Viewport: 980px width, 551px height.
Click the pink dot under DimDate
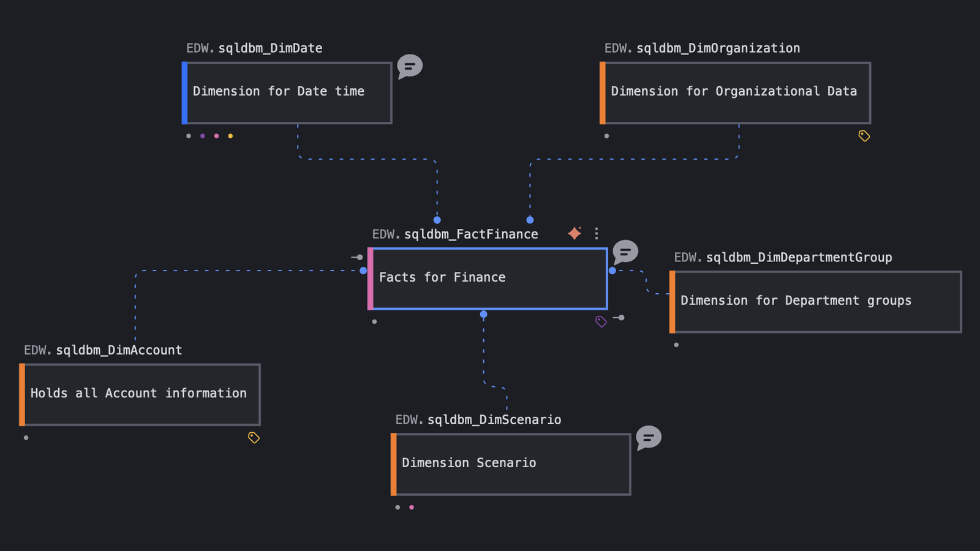tap(216, 136)
